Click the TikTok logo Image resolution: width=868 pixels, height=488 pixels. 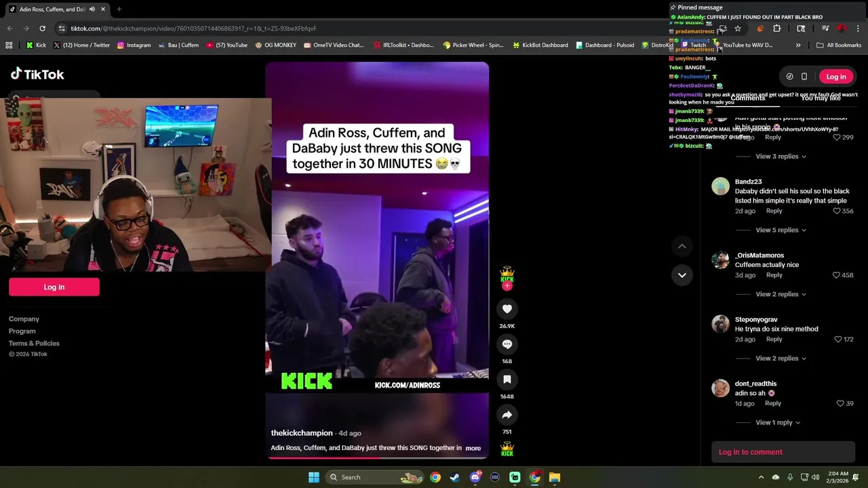pyautogui.click(x=37, y=74)
